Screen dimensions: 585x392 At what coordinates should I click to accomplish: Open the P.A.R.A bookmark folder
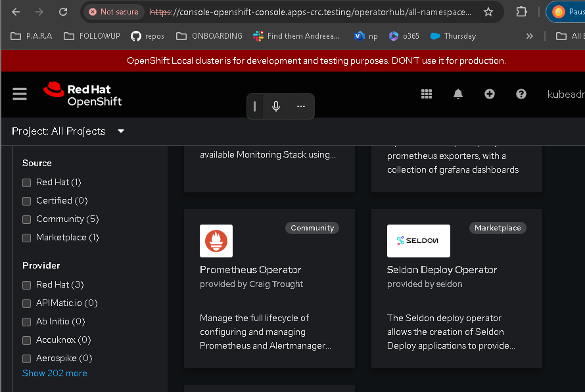[32, 36]
